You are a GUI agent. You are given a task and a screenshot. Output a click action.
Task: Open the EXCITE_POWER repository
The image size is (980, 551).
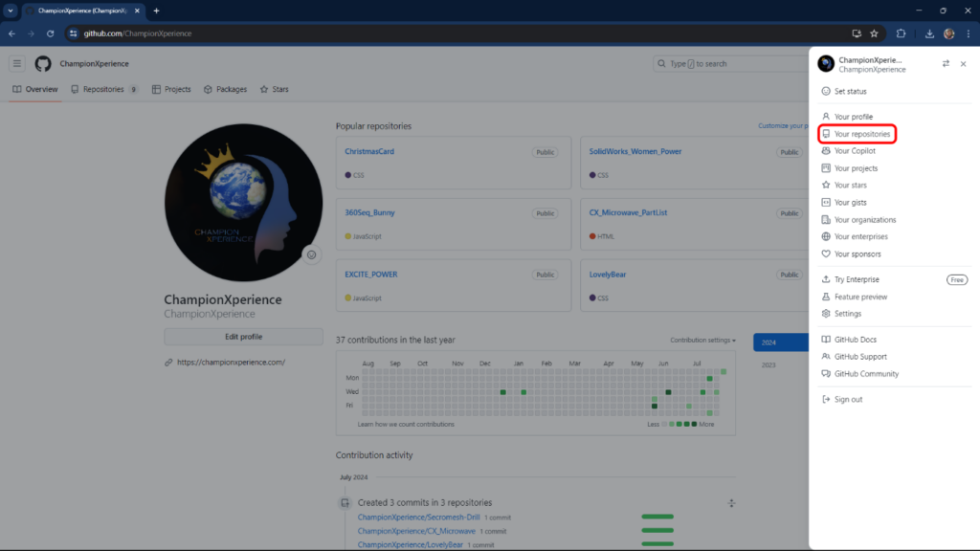point(371,275)
